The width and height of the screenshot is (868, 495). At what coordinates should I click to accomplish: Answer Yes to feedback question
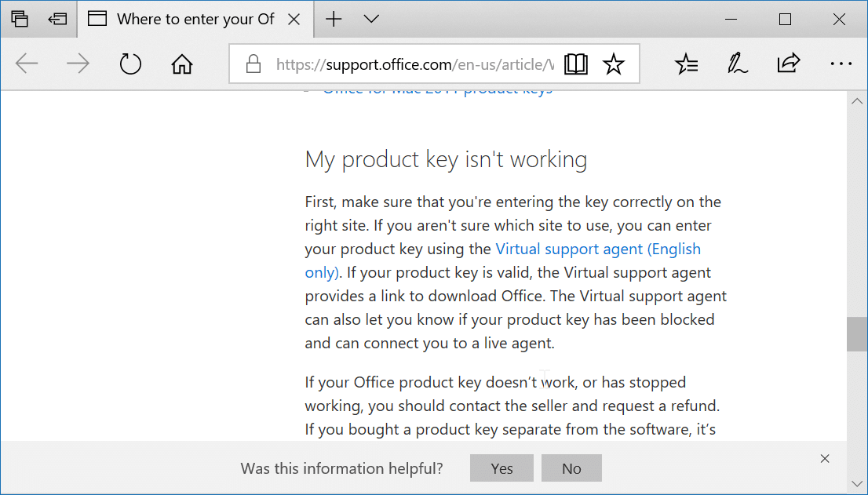point(501,468)
